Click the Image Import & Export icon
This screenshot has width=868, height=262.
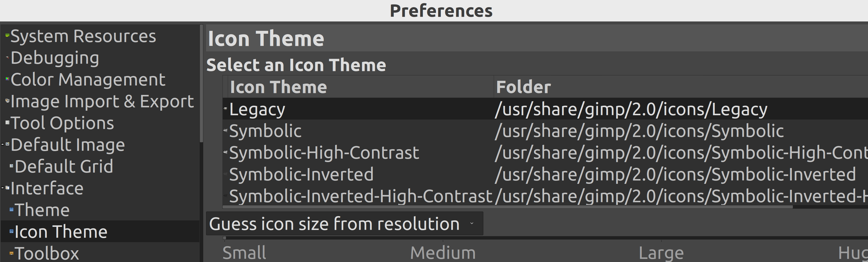coord(7,101)
